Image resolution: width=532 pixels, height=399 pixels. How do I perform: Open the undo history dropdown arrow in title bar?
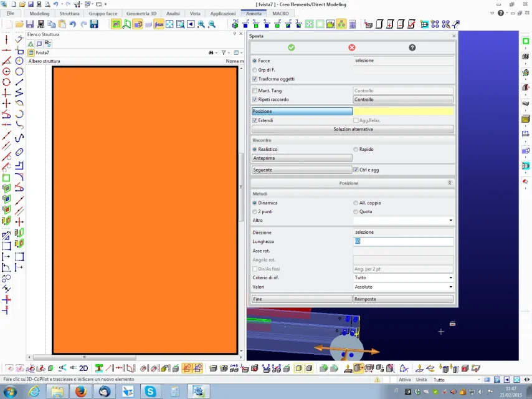coord(62,4)
